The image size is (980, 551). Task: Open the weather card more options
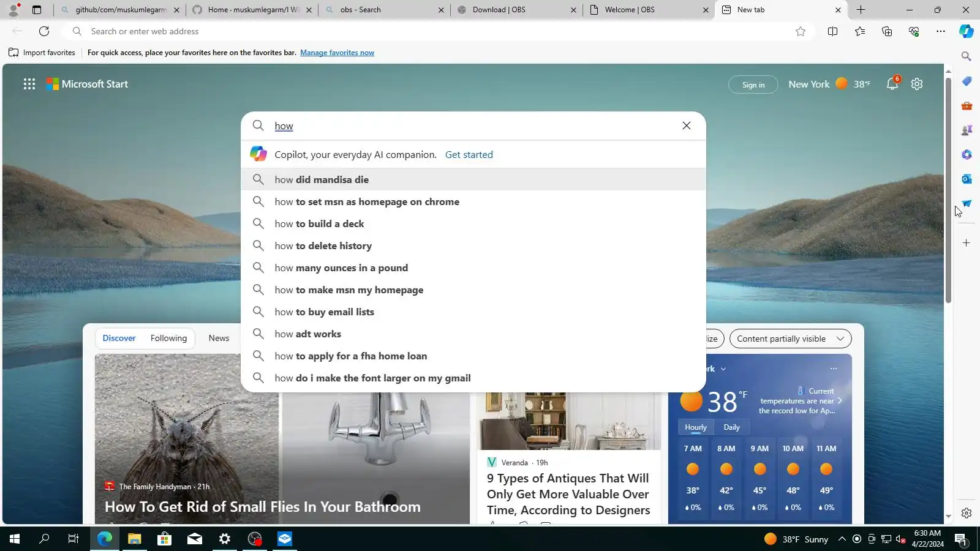click(x=833, y=369)
